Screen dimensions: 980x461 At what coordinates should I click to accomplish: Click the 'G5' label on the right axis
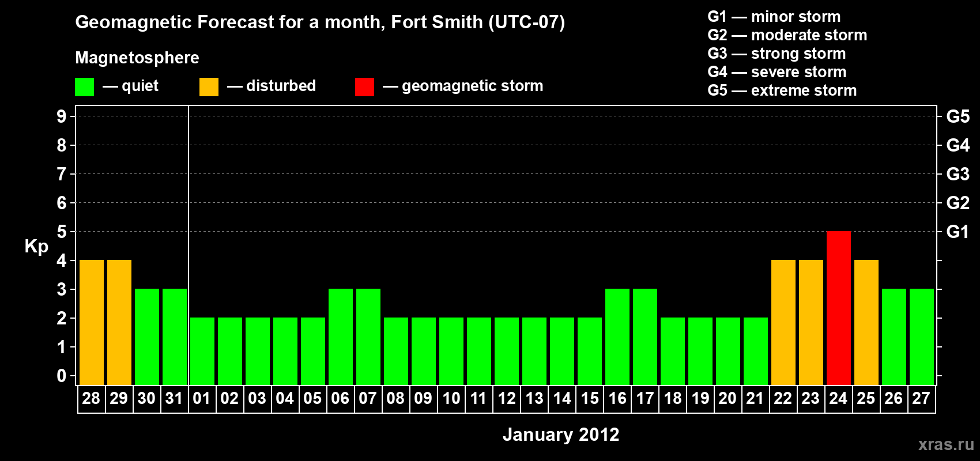point(958,116)
